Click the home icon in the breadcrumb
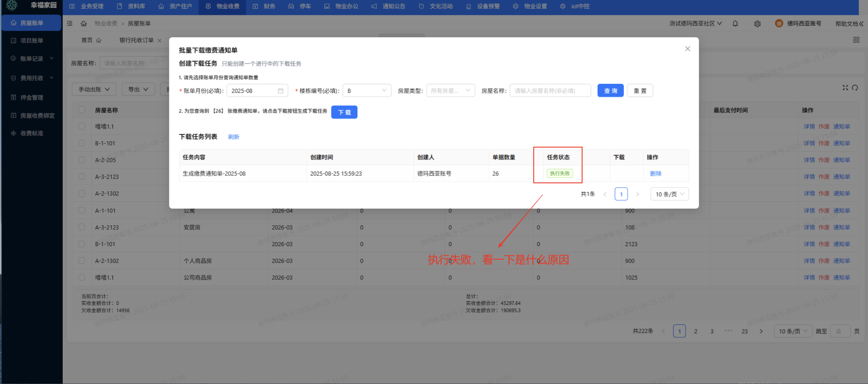Screen dimensions: 868x384 tap(84, 24)
